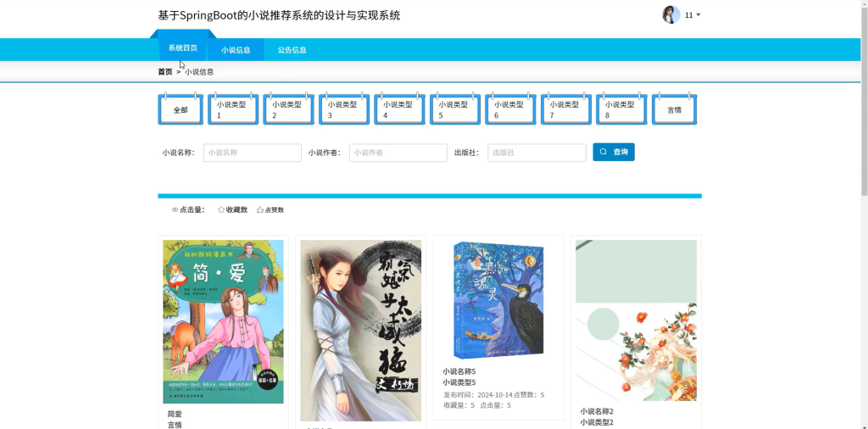Filter by 小说类型 7 card
Image resolution: width=868 pixels, height=429 pixels.
pyautogui.click(x=565, y=109)
